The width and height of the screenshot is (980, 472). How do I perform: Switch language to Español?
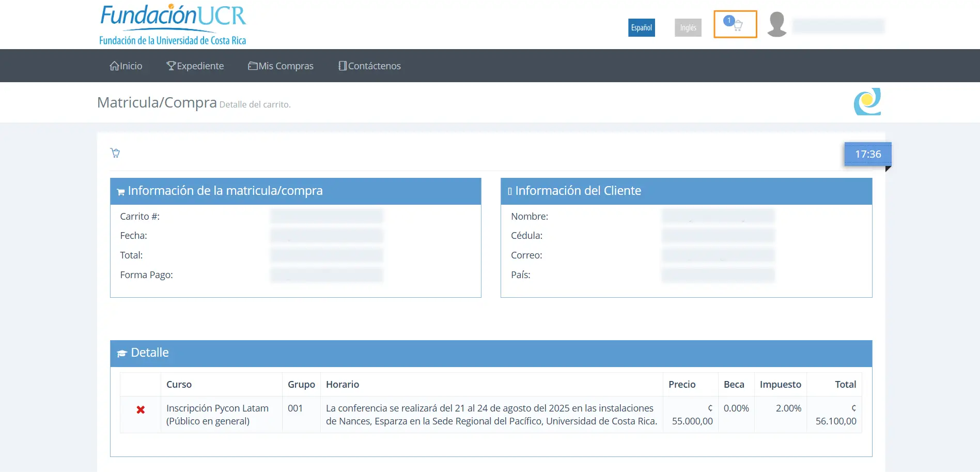click(x=642, y=27)
